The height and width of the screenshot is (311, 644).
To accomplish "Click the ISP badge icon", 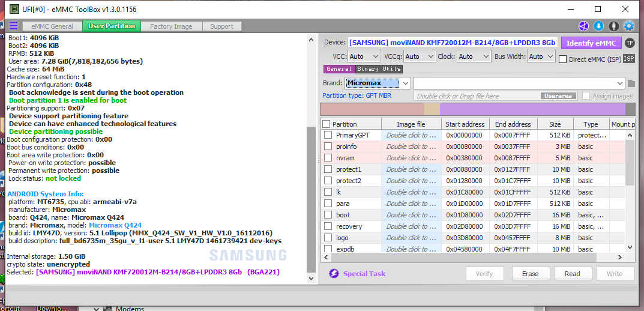I will [629, 59].
